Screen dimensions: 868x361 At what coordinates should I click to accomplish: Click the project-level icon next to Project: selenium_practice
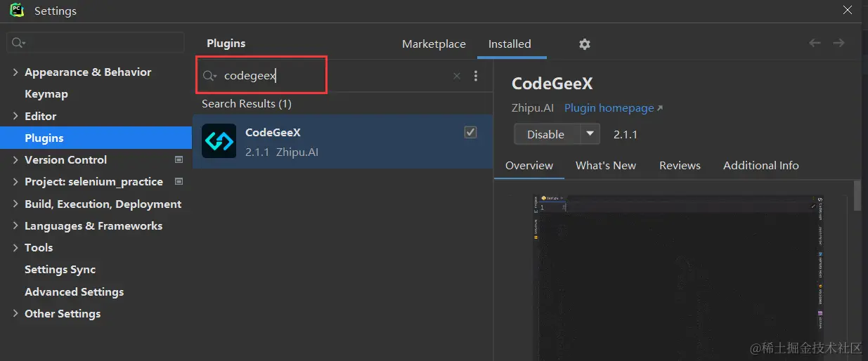point(179,181)
